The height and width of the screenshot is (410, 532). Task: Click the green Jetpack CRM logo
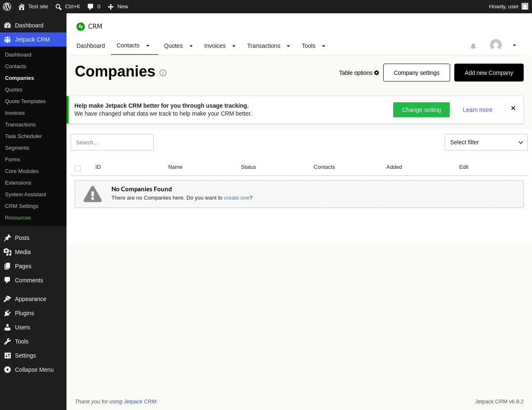tap(81, 27)
